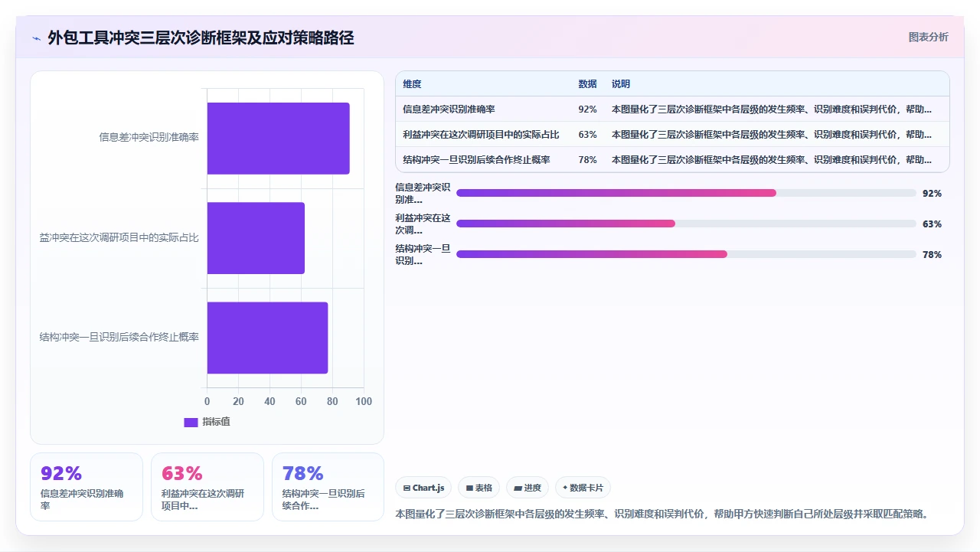Open the 78% data card

coord(328,487)
